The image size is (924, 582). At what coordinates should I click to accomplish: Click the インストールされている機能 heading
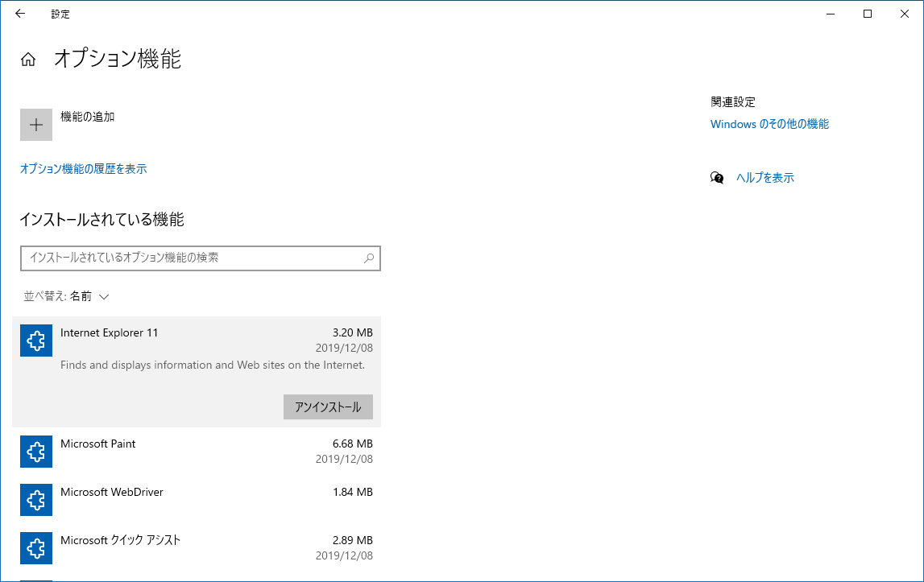point(102,220)
